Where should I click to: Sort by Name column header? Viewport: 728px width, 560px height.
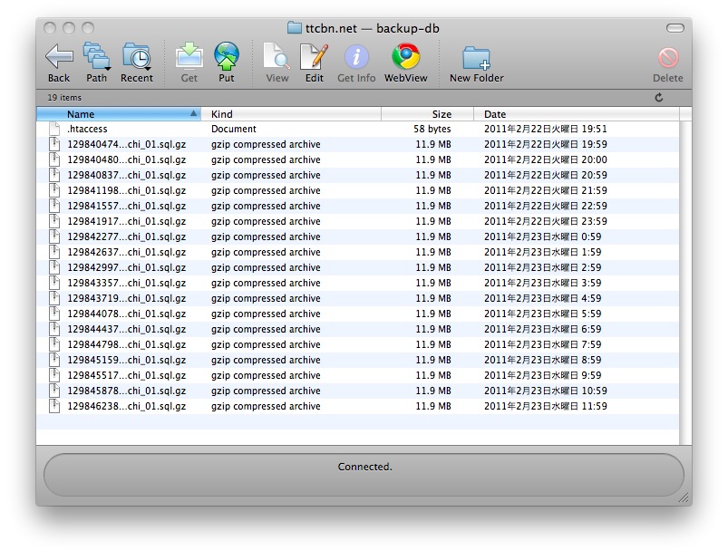(118, 114)
